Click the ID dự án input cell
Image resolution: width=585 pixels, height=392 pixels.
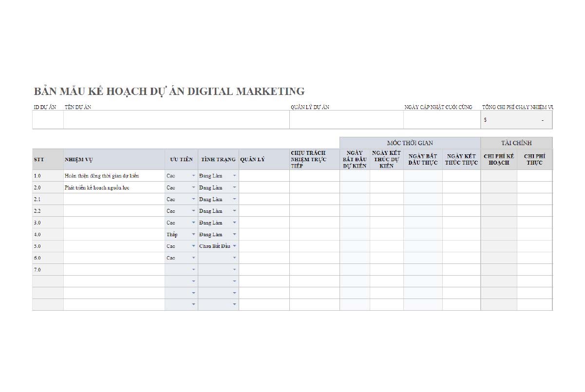pos(48,120)
